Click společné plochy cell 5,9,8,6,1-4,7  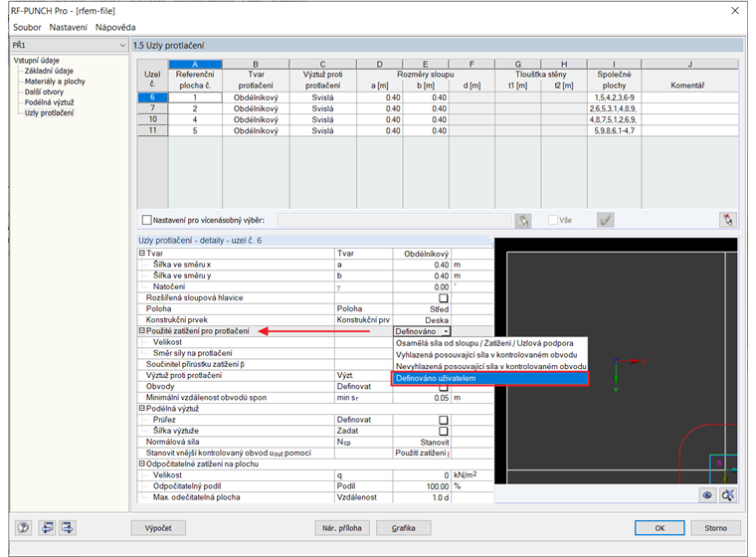click(x=614, y=130)
